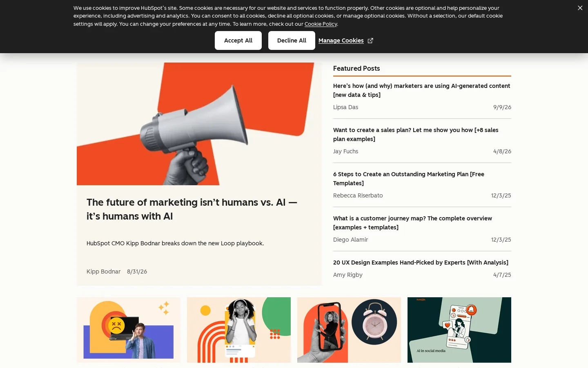Open '20 UX Design Examples Hand-Picked by Experts' post
This screenshot has height=368, width=588.
click(x=421, y=263)
